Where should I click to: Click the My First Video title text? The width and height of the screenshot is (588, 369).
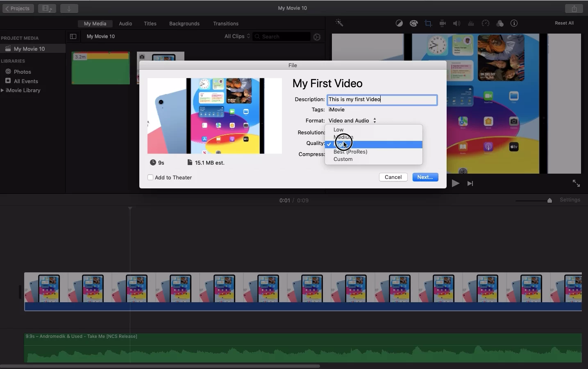point(327,83)
